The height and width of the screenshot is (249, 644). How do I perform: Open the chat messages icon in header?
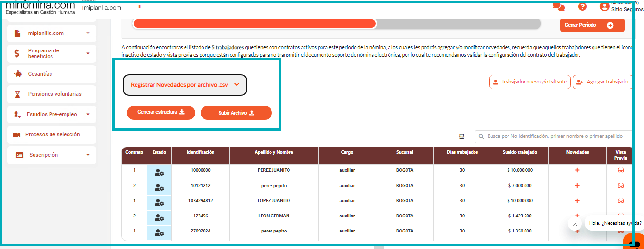[x=559, y=7]
